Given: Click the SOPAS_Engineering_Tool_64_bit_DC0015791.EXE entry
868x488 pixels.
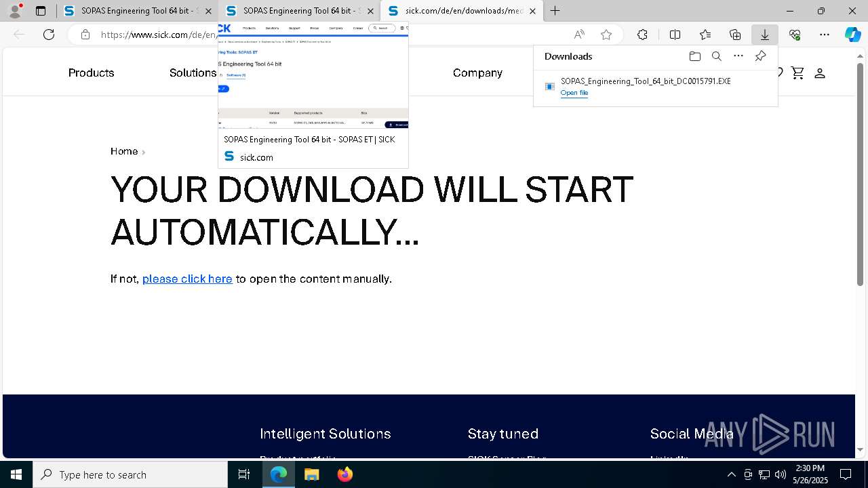Looking at the screenshot, I should coord(646,81).
